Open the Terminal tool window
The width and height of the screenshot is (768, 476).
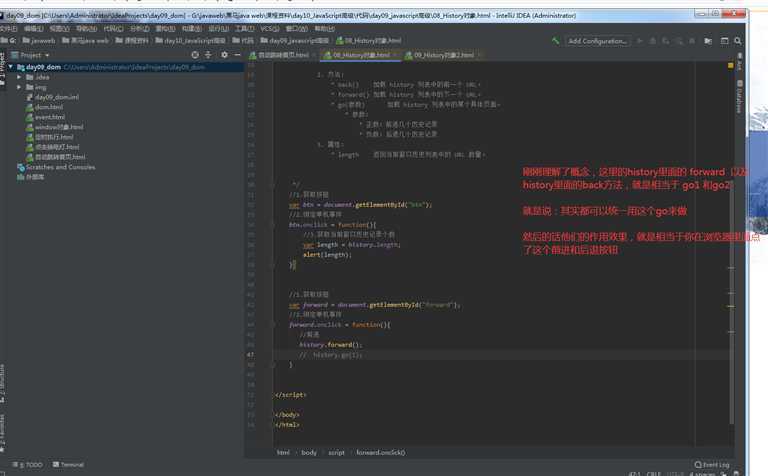[x=68, y=464]
